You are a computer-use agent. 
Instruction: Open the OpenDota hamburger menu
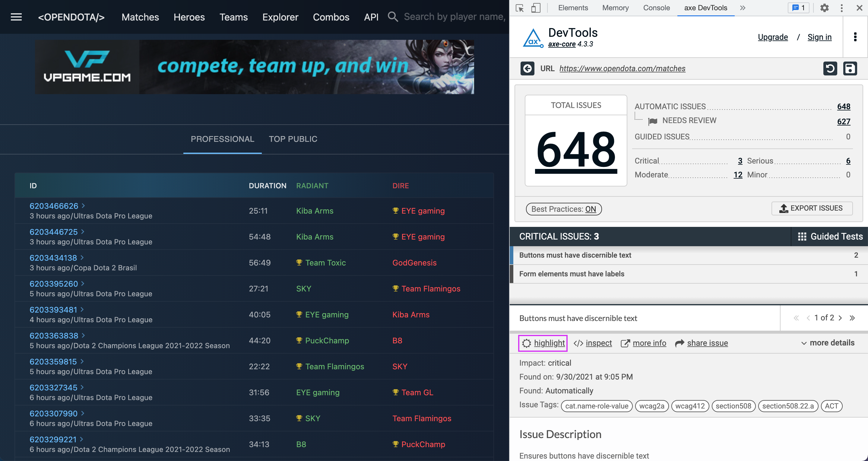tap(16, 17)
